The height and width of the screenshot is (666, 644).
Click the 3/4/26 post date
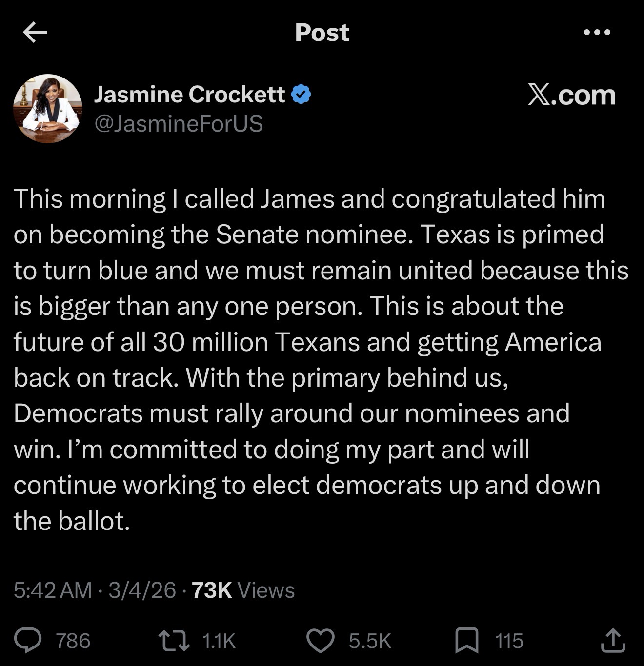142,590
